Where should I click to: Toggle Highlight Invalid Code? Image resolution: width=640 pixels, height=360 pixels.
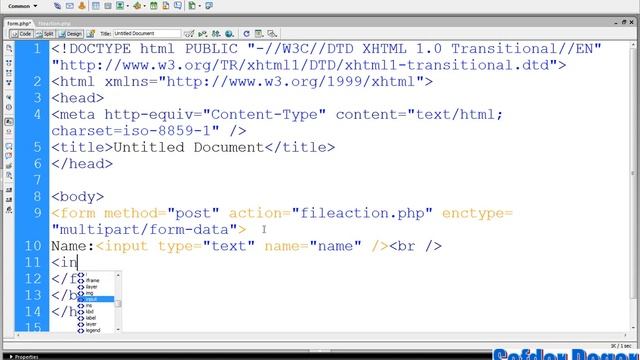9,132
